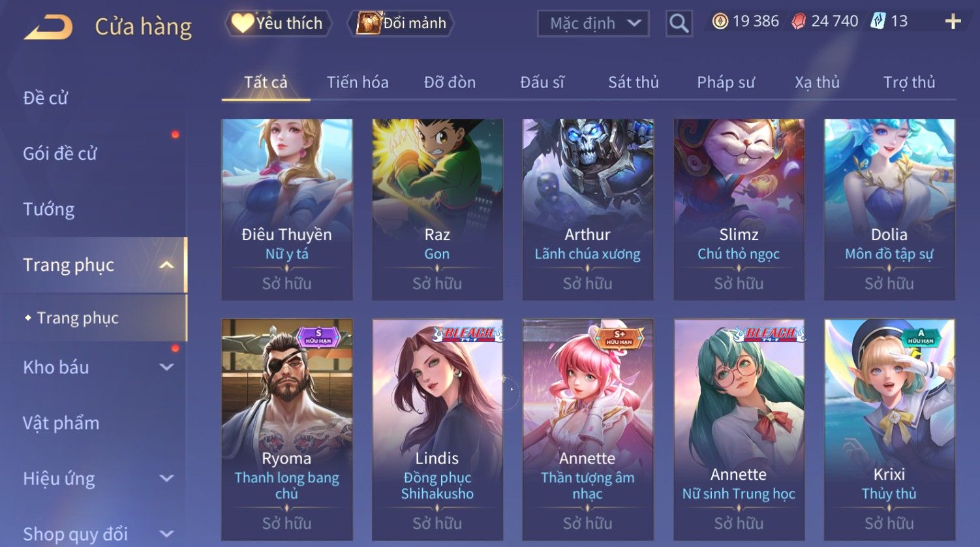Click the back arrow icon
The image size is (980, 547).
click(x=49, y=27)
